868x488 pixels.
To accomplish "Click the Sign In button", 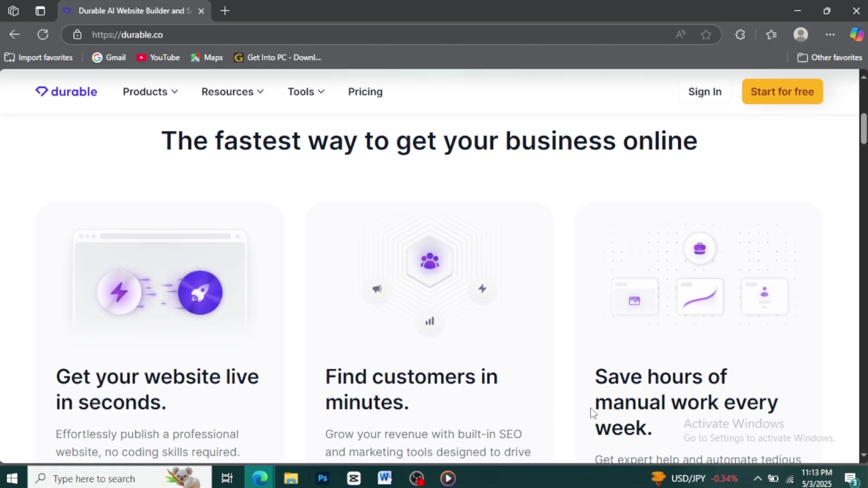I will click(x=705, y=92).
